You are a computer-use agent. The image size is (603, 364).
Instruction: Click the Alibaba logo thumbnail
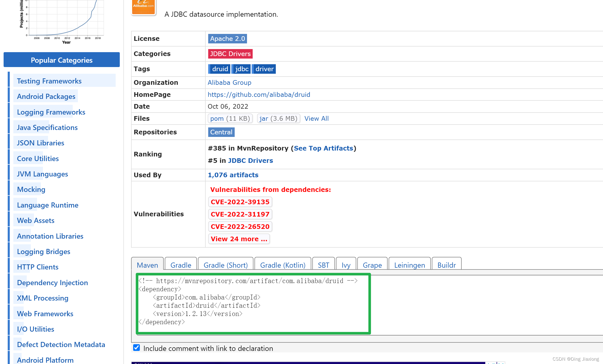[143, 7]
